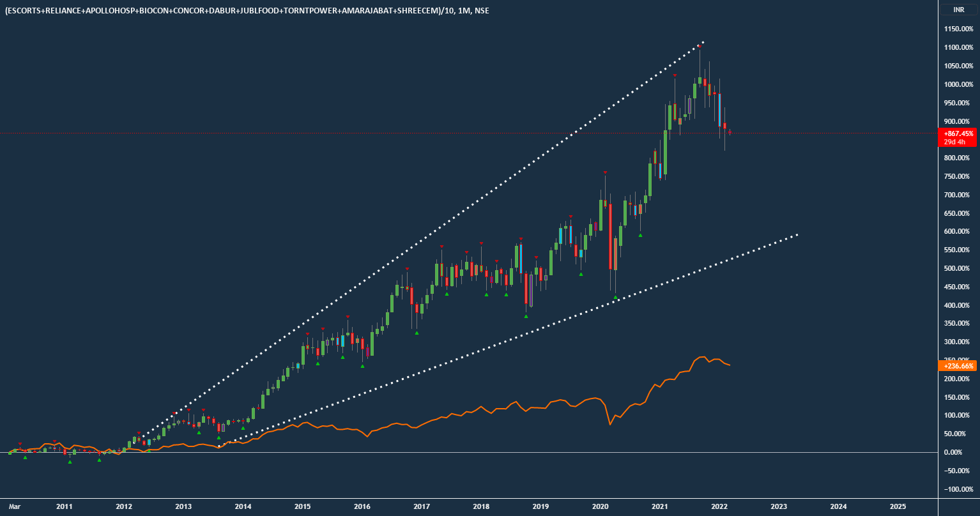Viewport: 980px width, 516px height.
Task: Click the 2021 label on the time axis
Action: pos(660,506)
